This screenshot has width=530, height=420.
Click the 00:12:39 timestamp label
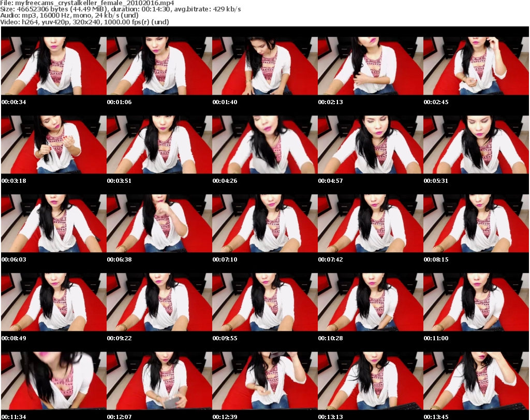click(225, 417)
